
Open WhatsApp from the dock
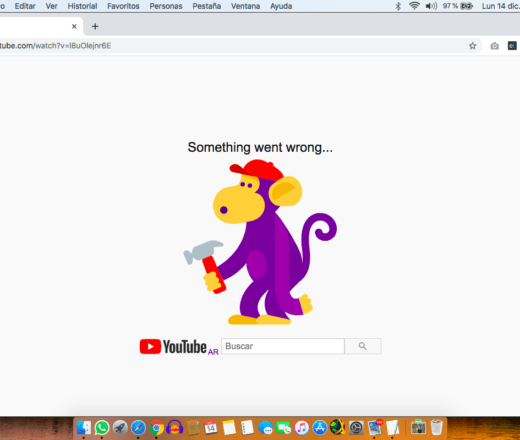102,427
